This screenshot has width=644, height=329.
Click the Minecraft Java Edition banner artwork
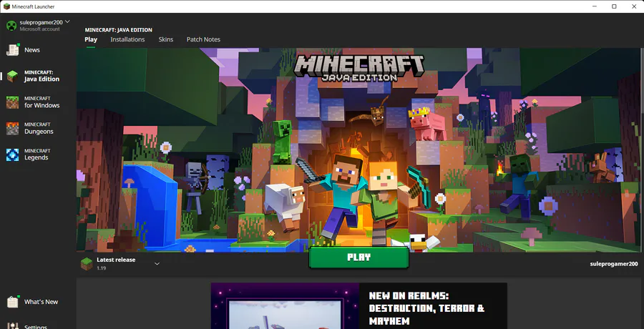coord(358,150)
